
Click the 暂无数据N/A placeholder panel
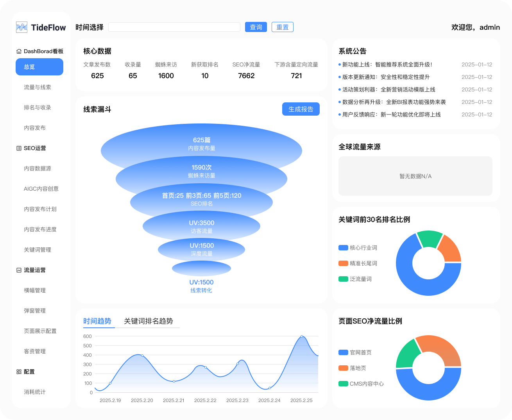[x=415, y=176]
